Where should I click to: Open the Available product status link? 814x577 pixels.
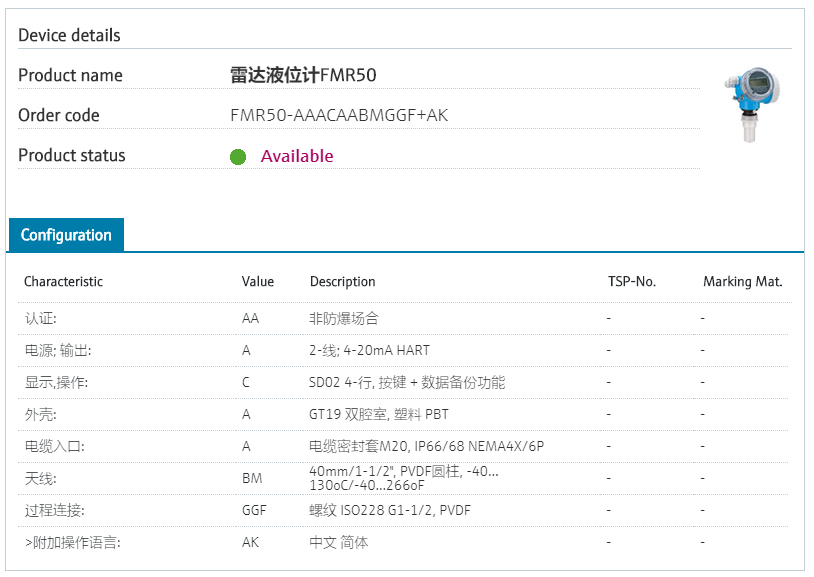(x=297, y=156)
